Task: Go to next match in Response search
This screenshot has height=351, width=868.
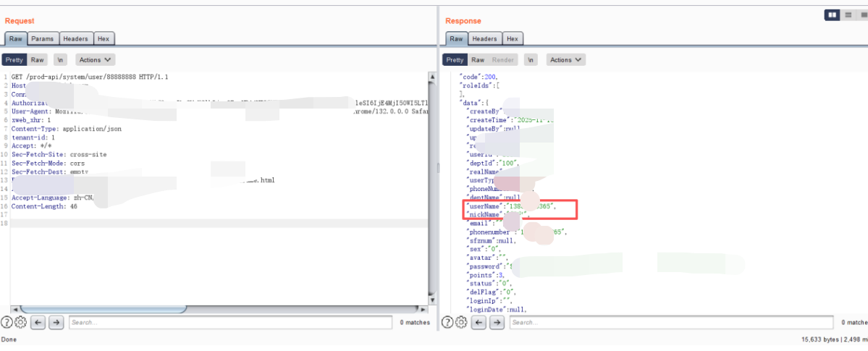Action: 497,322
